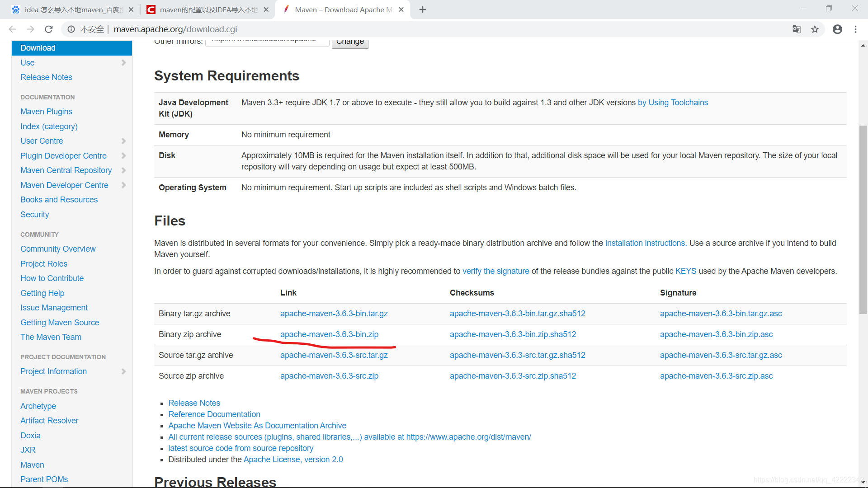Go back to the previous page
Image resolution: width=868 pixels, height=488 pixels.
(x=12, y=29)
